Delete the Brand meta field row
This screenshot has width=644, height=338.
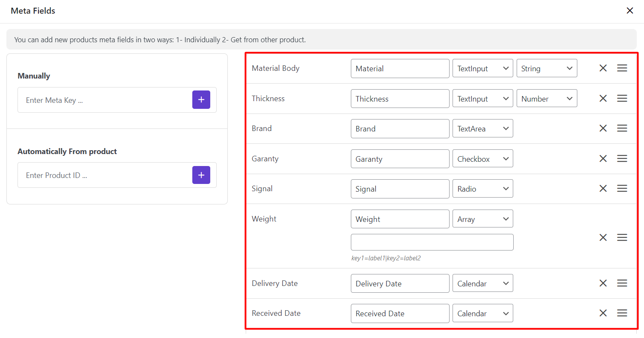point(603,128)
